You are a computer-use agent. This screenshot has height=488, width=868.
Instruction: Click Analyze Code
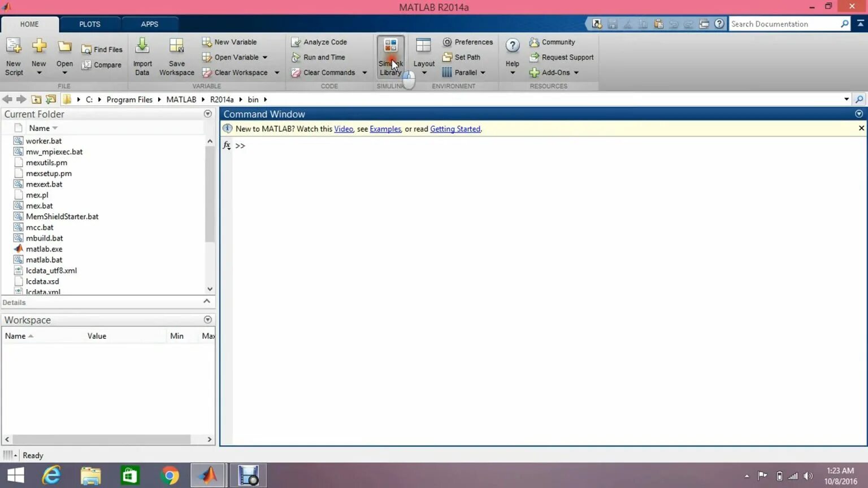(x=319, y=42)
